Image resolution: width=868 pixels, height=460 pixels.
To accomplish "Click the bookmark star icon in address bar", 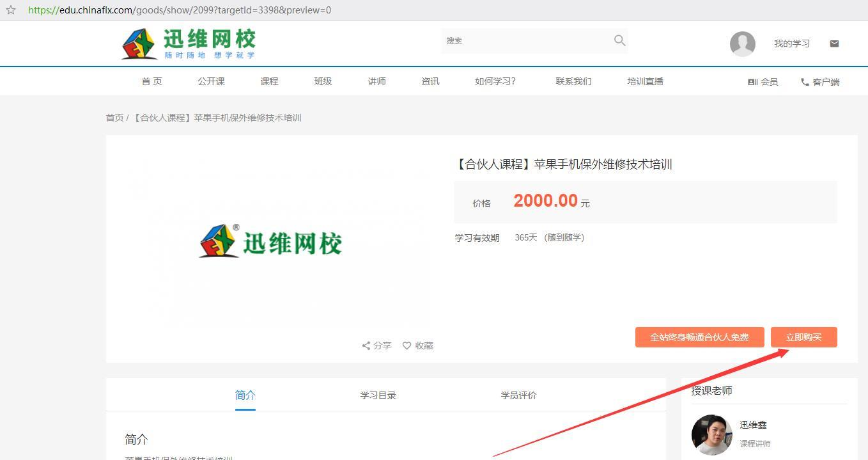I will (10, 10).
